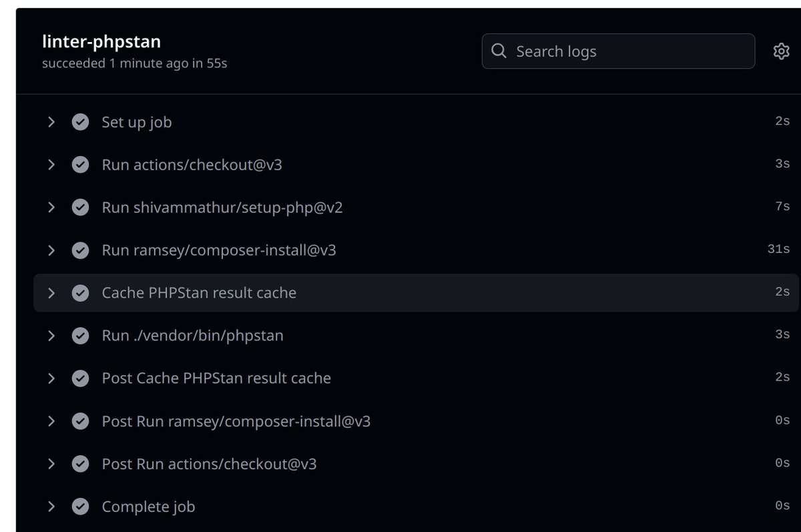Expand the Set up job step
The image size is (801, 532).
click(51, 121)
